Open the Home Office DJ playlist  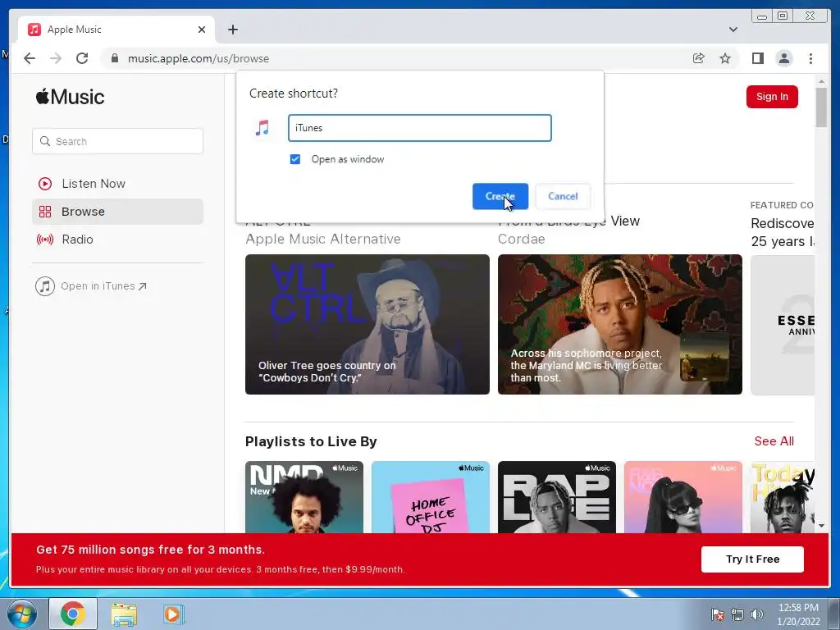click(430, 497)
